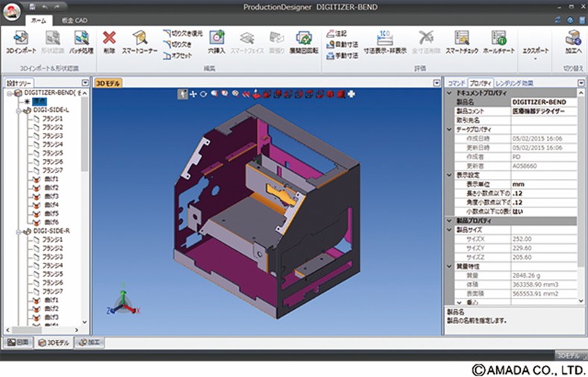The width and height of the screenshot is (588, 377).
Task: Run the バッチ処理 batch process
Action: [x=80, y=41]
